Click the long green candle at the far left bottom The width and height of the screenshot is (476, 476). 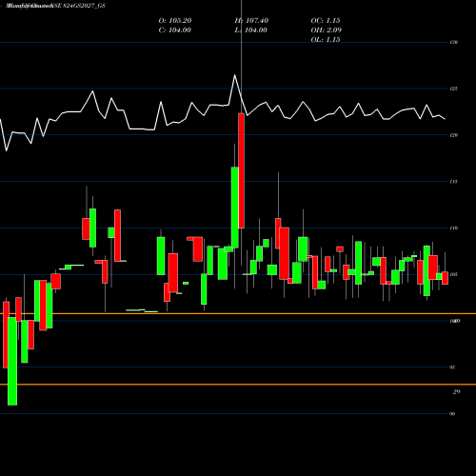[x=12, y=362]
